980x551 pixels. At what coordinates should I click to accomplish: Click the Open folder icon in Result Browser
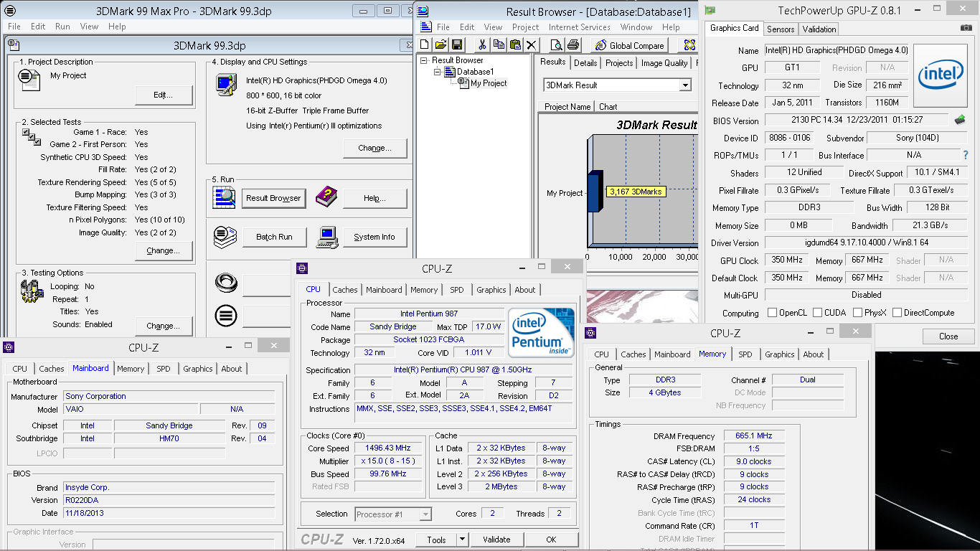coord(441,45)
